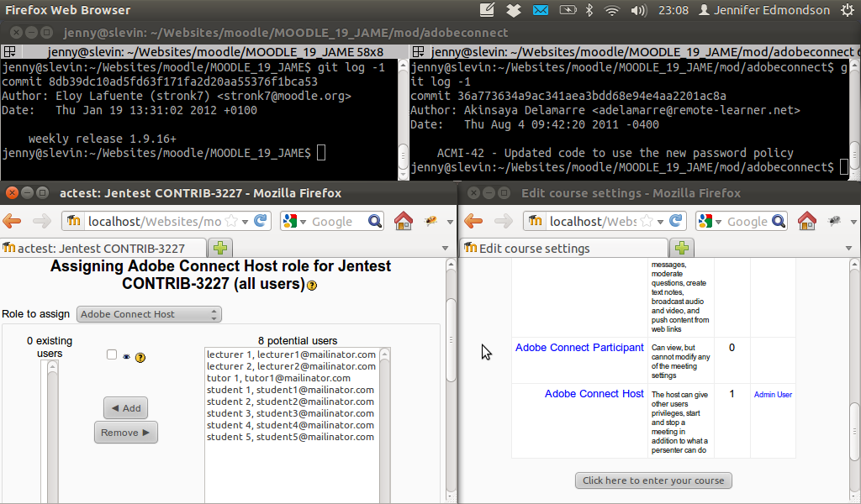This screenshot has width=861, height=504.
Task: Open Role to assign dropdown
Action: [149, 314]
